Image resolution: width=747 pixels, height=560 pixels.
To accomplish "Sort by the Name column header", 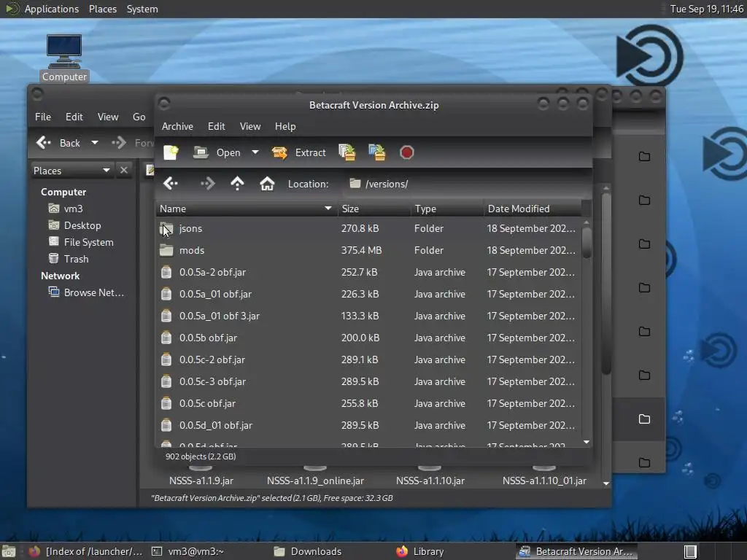I will [247, 209].
